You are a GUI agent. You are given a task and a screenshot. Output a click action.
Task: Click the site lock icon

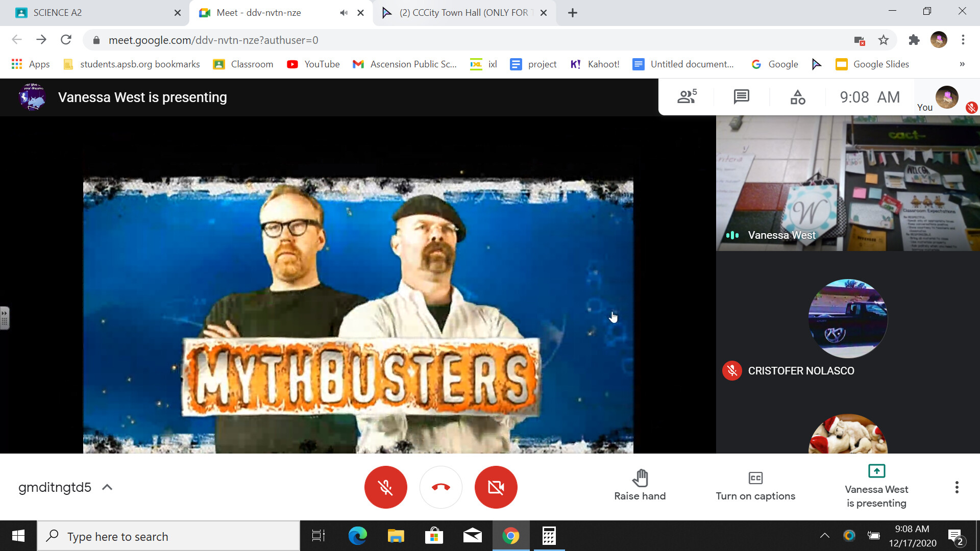pos(96,40)
